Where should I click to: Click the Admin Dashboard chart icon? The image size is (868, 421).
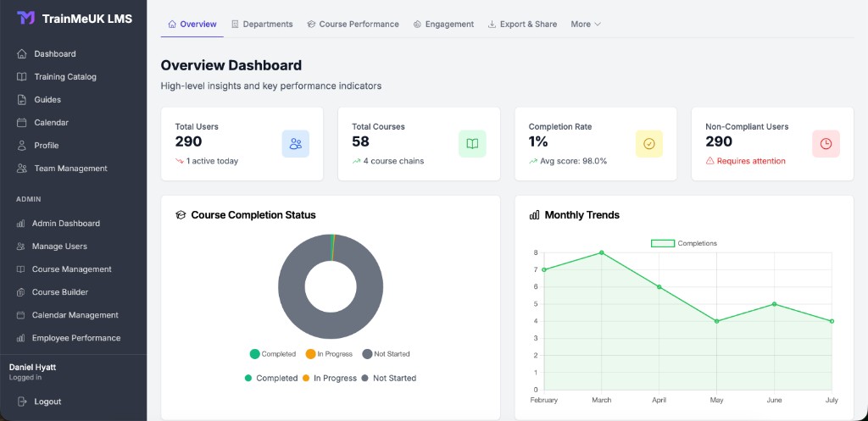(x=20, y=224)
